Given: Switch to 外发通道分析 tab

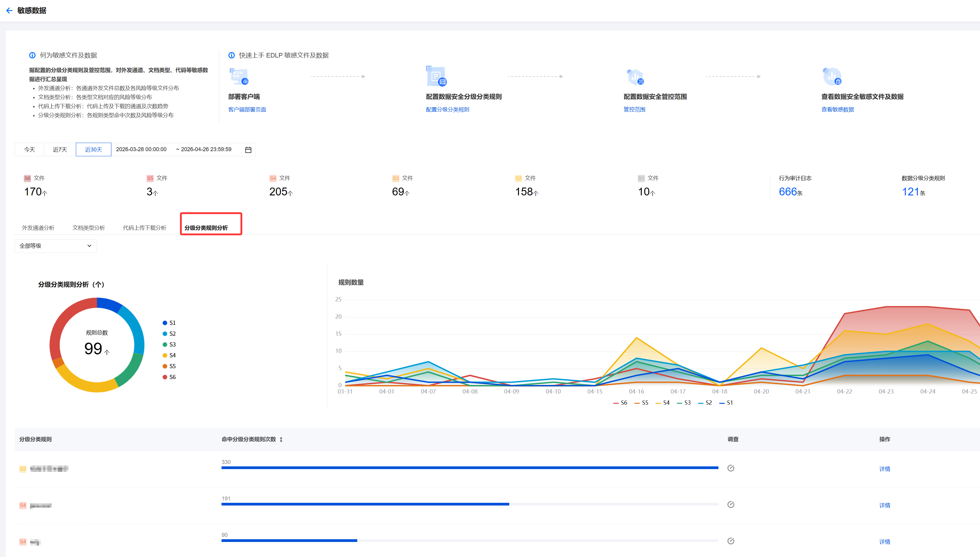Looking at the screenshot, I should click(x=38, y=228).
